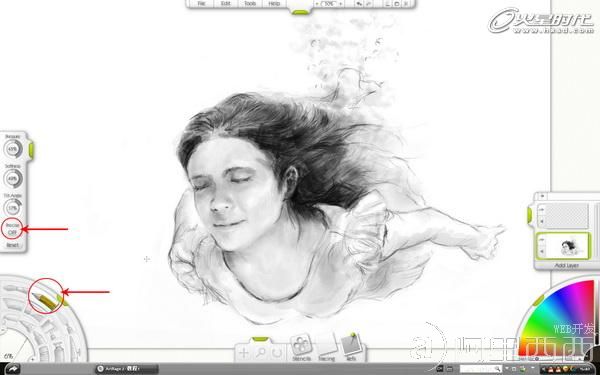Open the Tools menu

(x=250, y=3)
